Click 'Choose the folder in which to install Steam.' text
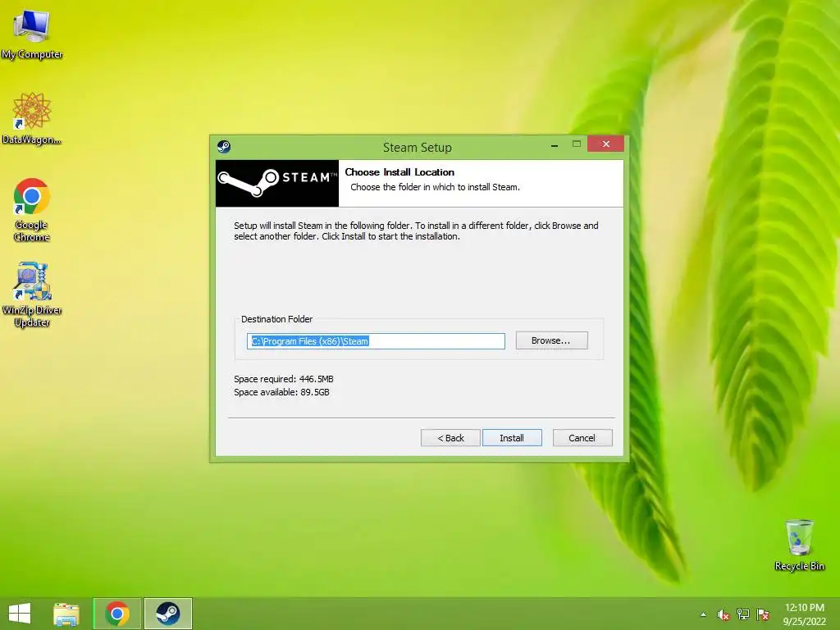840x630 pixels. [x=435, y=187]
